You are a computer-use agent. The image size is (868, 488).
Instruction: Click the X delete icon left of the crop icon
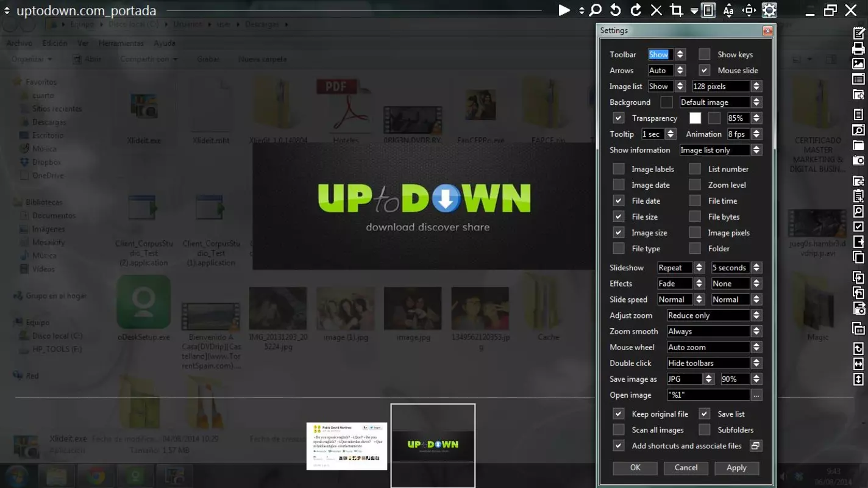[656, 10]
